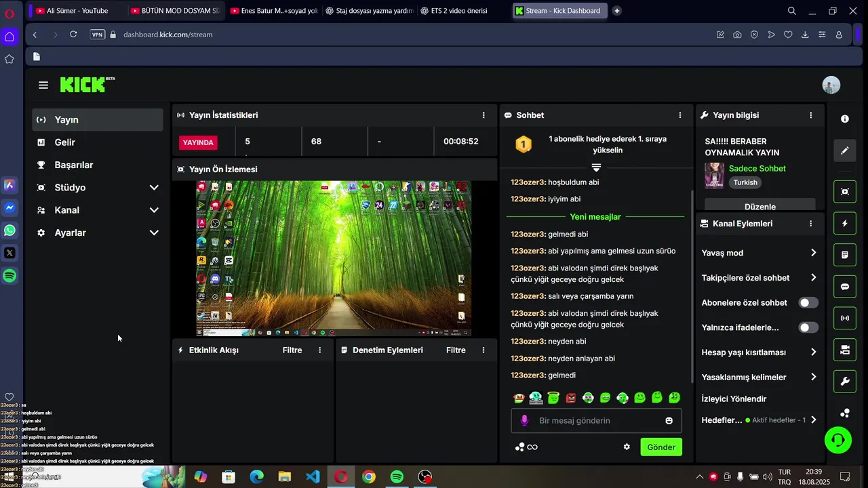Click the green headset support button
Screen dimensions: 868x488
click(x=838, y=440)
